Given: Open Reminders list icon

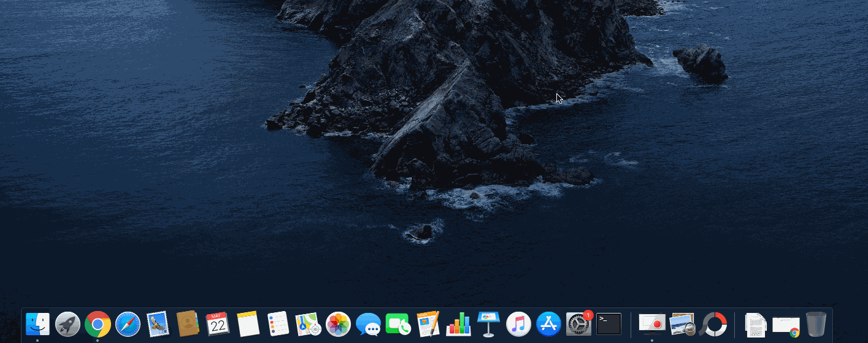Looking at the screenshot, I should (278, 324).
